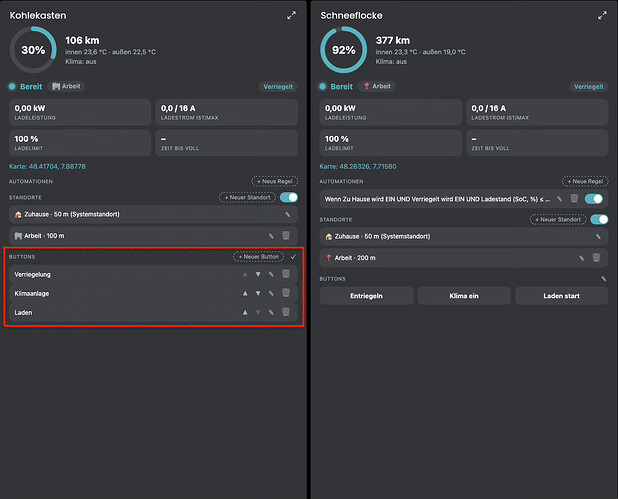
Task: Click the 92% battery ring
Action: [x=344, y=50]
